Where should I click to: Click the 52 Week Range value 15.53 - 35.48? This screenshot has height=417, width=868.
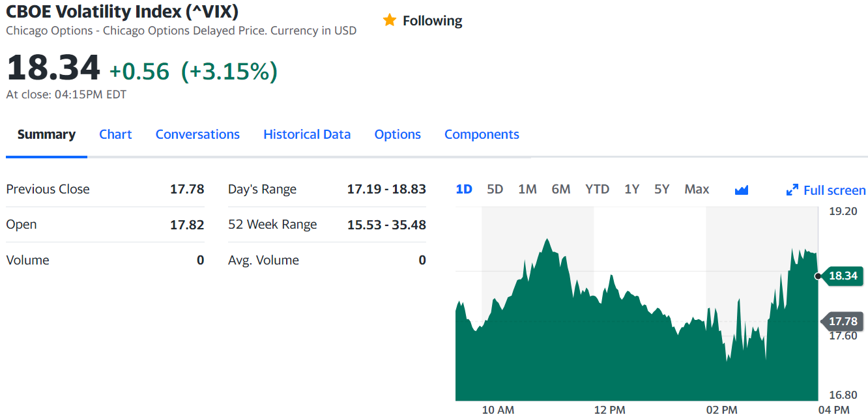point(386,225)
